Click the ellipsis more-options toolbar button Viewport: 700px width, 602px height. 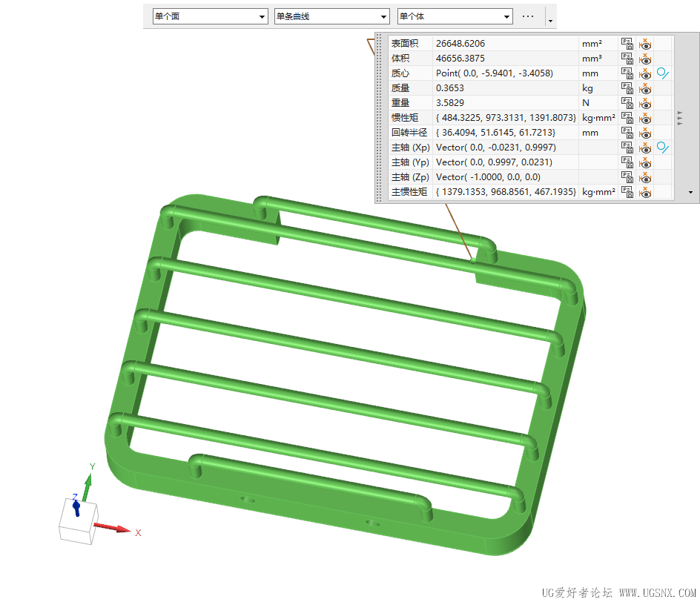528,16
